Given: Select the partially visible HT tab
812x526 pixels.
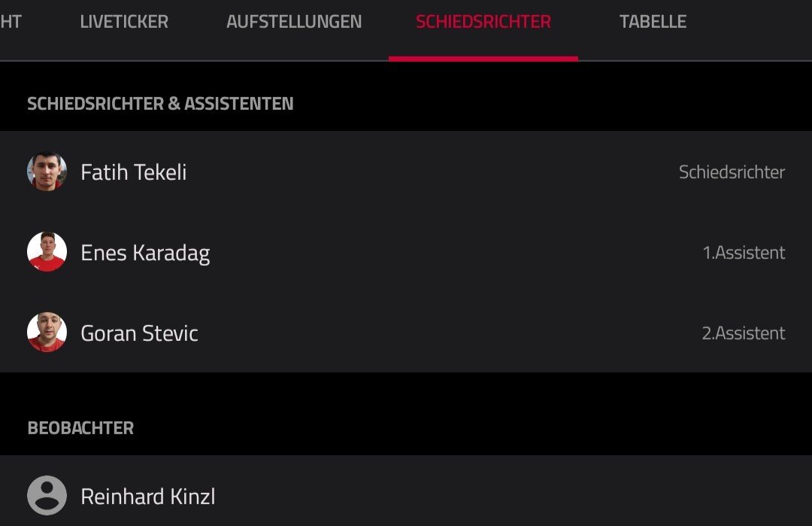Looking at the screenshot, I should pos(11,22).
